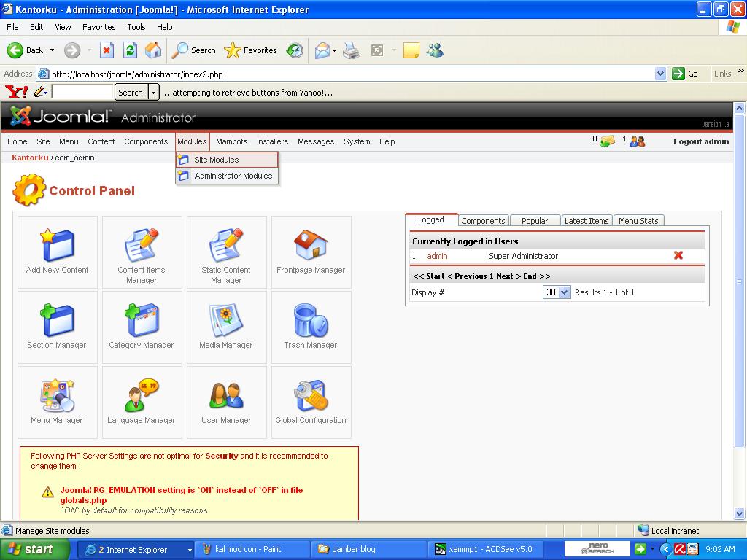Click the IE Search toolbar button
This screenshot has width=747, height=560.
click(194, 50)
